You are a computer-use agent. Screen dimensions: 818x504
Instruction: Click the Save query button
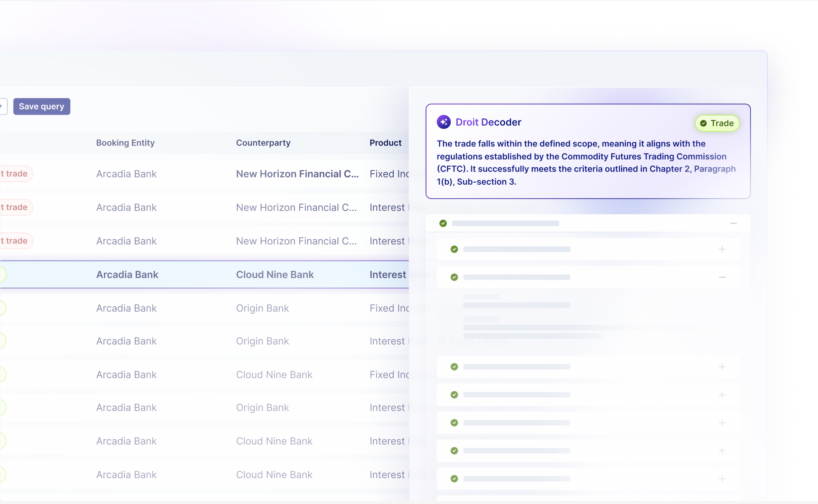click(x=42, y=106)
